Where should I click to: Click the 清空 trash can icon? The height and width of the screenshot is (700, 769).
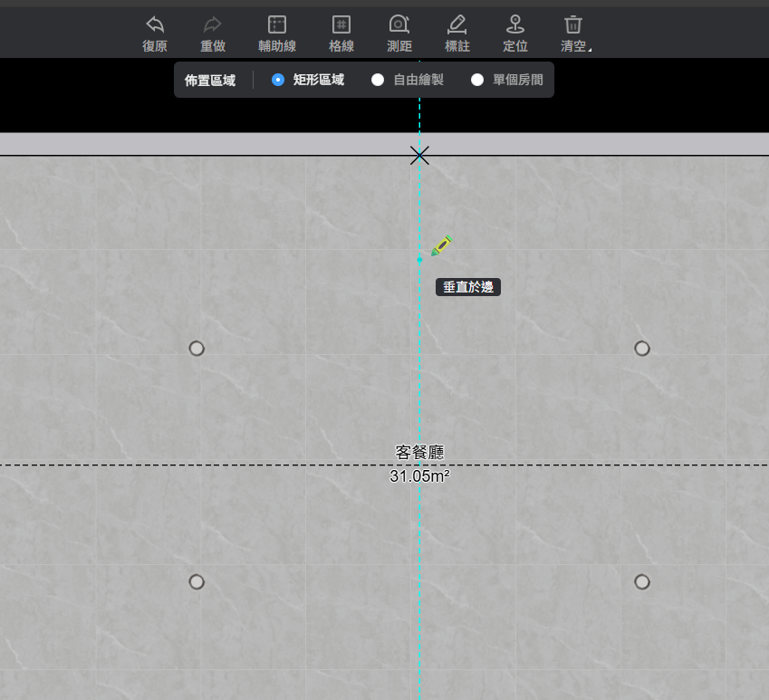coord(573,24)
